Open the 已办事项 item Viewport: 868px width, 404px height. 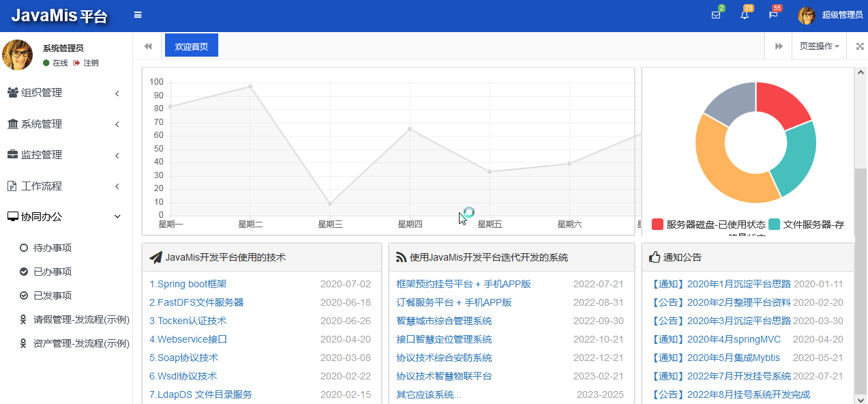[x=53, y=272]
